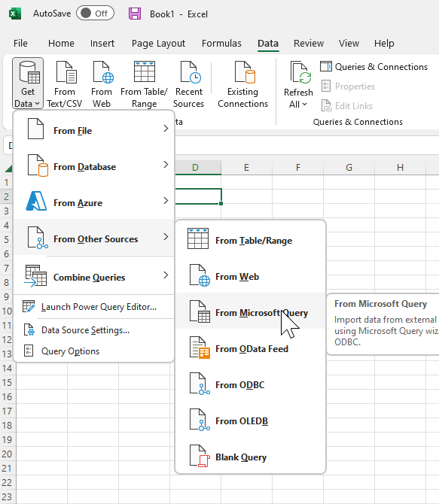Select column E header
This screenshot has width=439, height=504.
point(246,168)
